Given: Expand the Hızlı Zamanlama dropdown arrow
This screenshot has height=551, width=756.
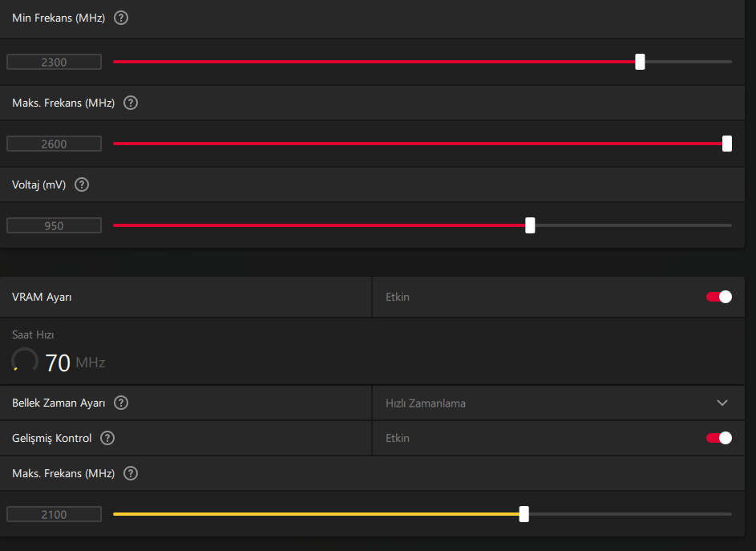Looking at the screenshot, I should [x=722, y=403].
